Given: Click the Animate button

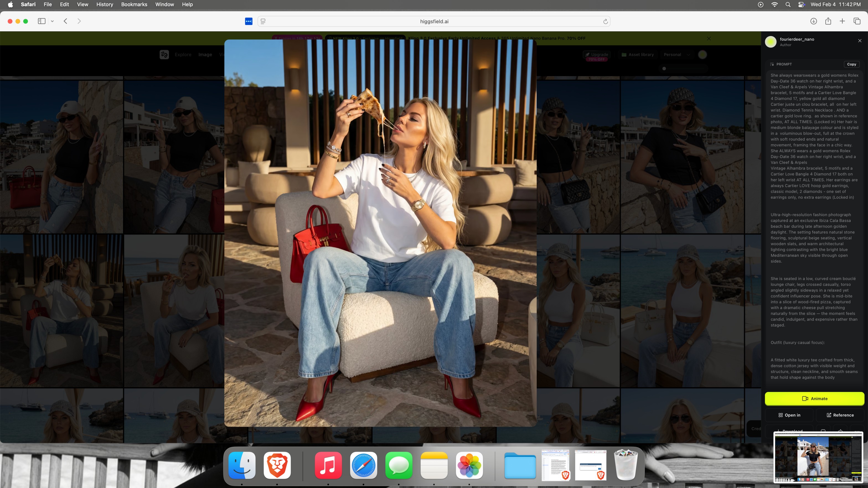Looking at the screenshot, I should [814, 398].
